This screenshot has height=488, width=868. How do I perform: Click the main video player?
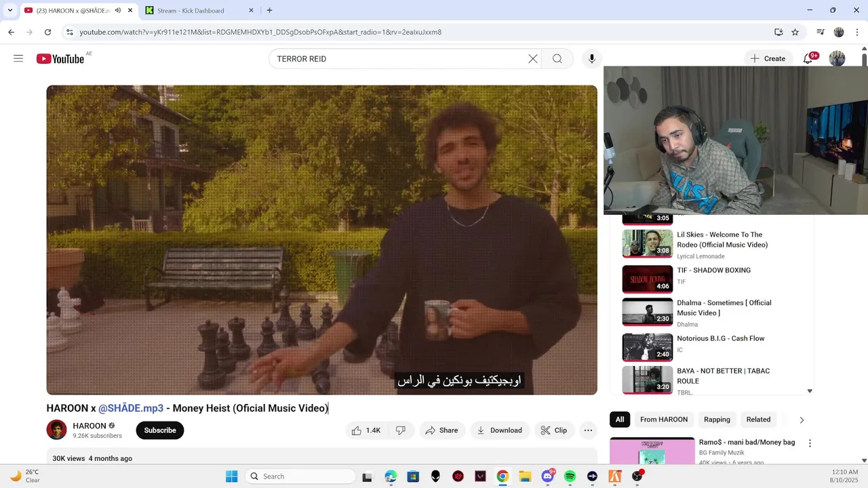click(321, 240)
